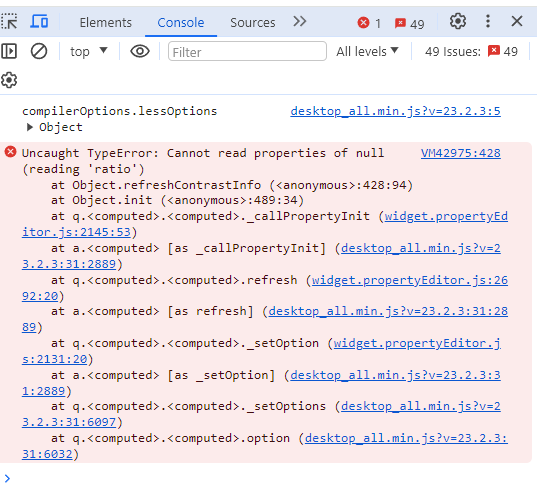This screenshot has height=484, width=537.
Task: Open the desktop_all.min.js?v=23.2.3:5 source link
Action: coord(395,111)
